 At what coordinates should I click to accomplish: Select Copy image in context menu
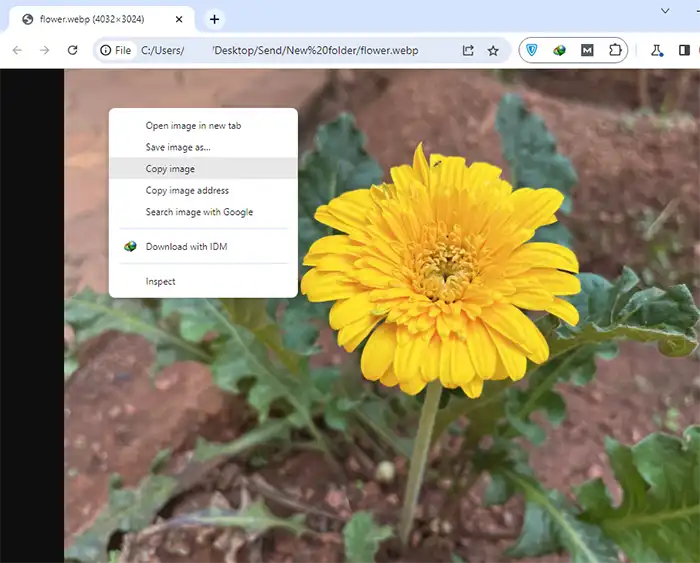tap(203, 168)
